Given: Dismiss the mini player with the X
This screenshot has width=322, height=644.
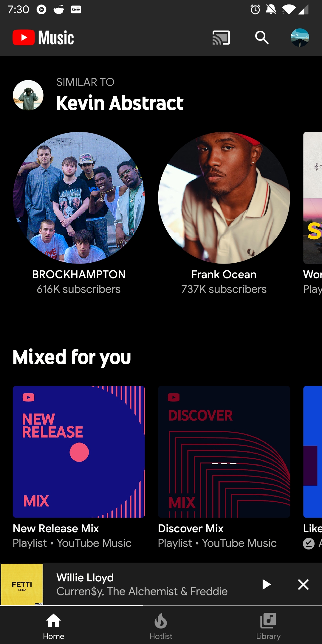Looking at the screenshot, I should point(303,584).
